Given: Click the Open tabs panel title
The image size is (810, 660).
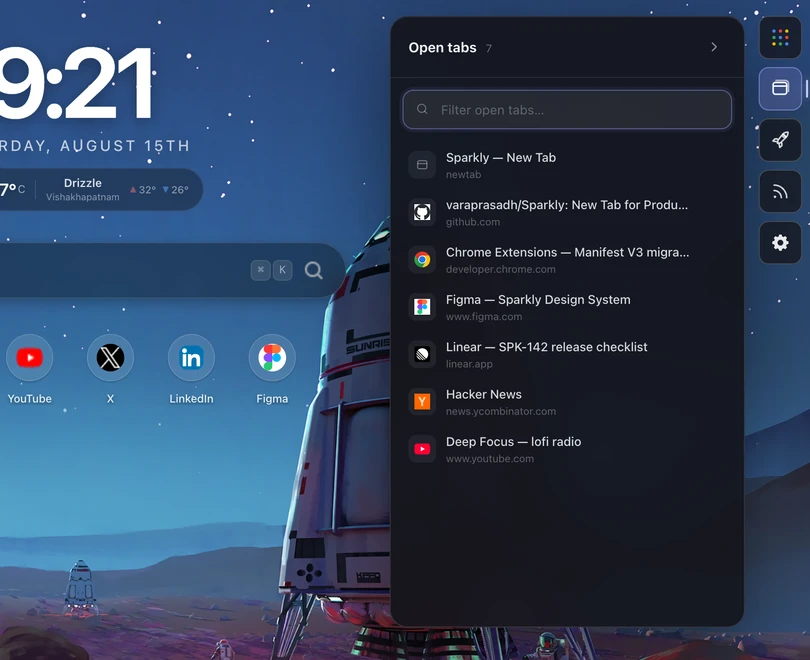Looking at the screenshot, I should pos(442,48).
